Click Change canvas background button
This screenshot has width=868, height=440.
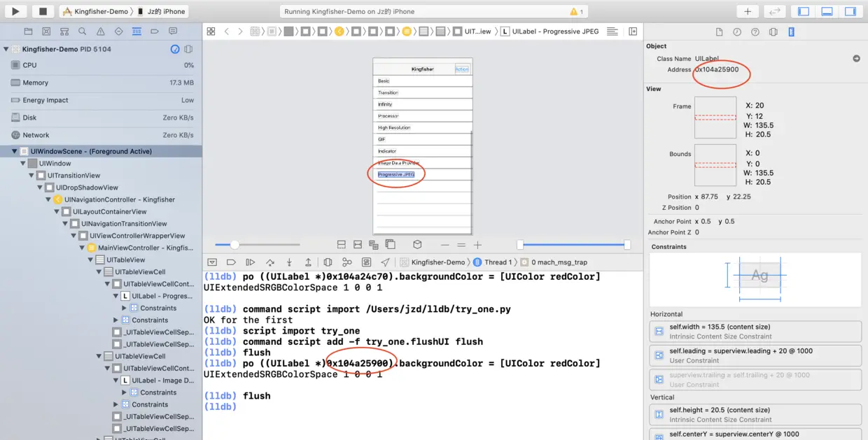(391, 245)
